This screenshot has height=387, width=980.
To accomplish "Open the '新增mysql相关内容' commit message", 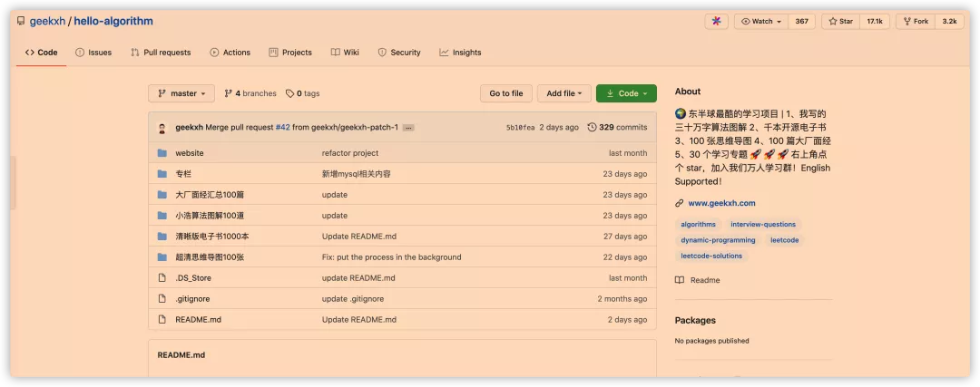I will [x=357, y=174].
